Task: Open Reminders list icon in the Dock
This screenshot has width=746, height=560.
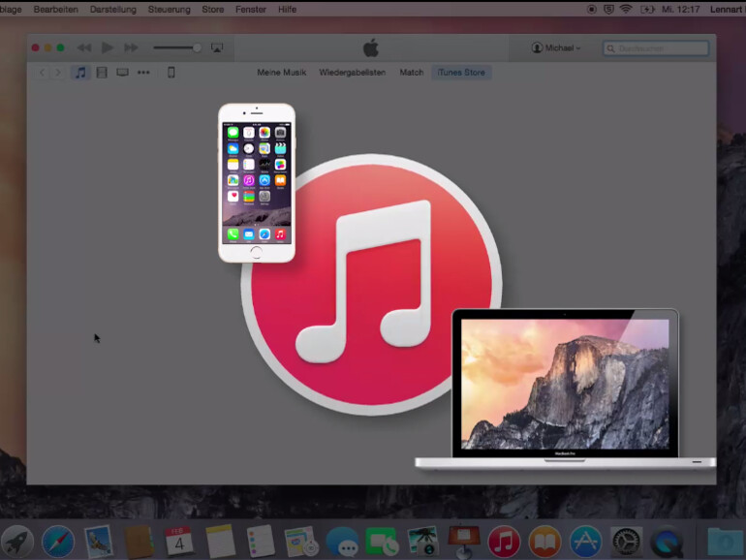Action: 261,541
